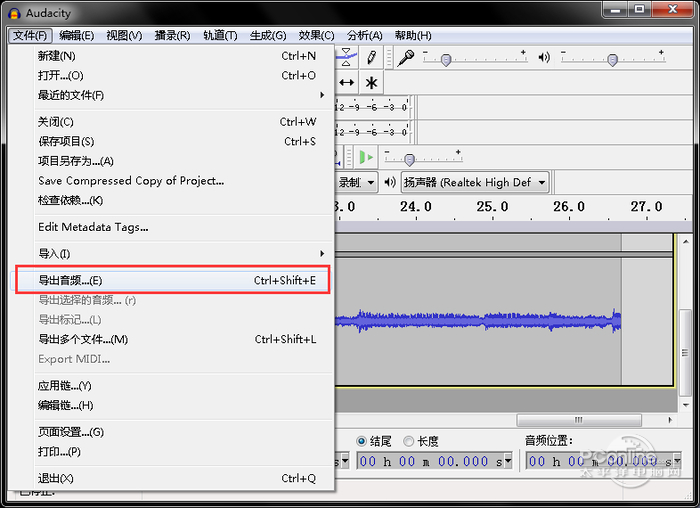
Task: Open the 文件(F) menu
Action: (30, 35)
